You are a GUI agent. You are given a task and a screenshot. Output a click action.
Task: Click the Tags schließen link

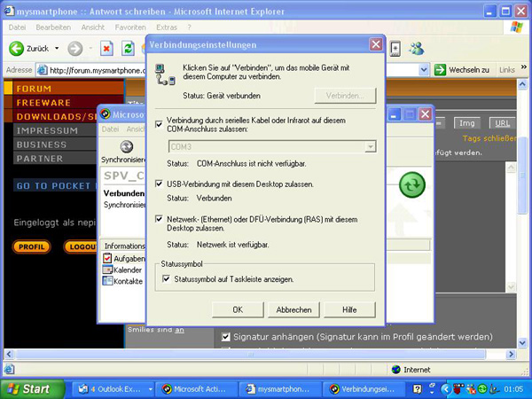(489, 138)
